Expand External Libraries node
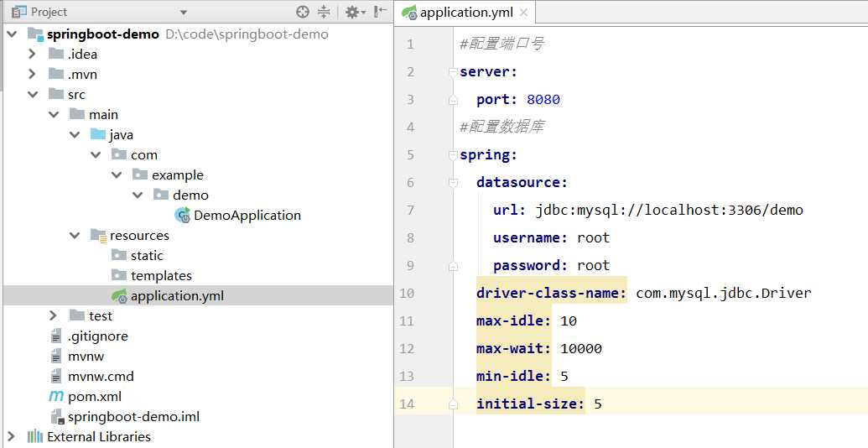Screen dimensions: 868x448 (x=11, y=436)
